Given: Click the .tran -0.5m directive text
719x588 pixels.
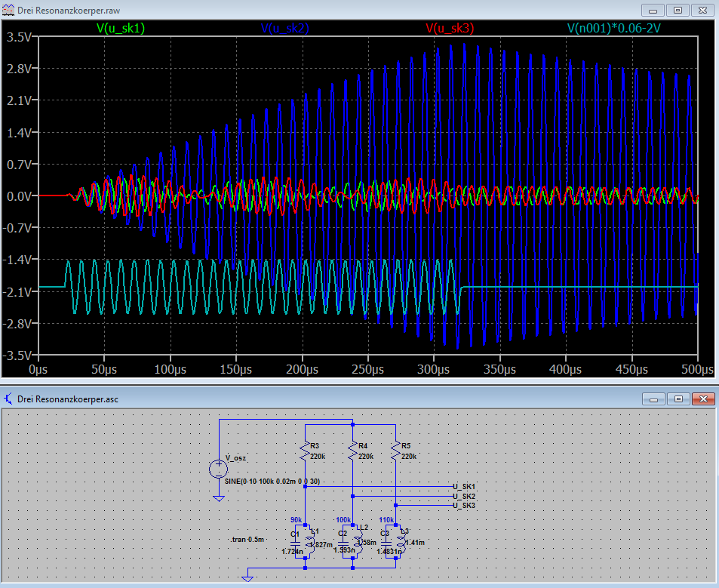Looking at the screenshot, I should point(246,539).
